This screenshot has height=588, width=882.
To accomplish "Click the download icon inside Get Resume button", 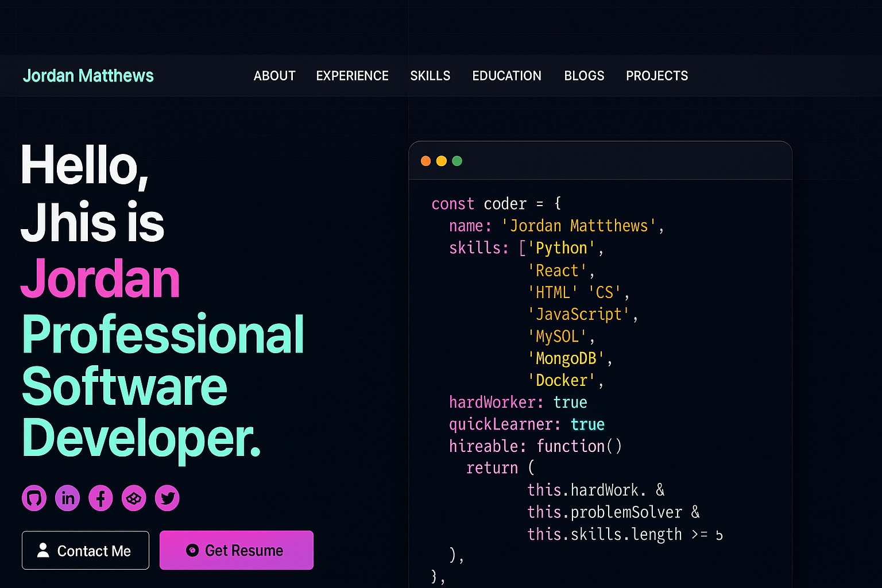I will point(192,550).
